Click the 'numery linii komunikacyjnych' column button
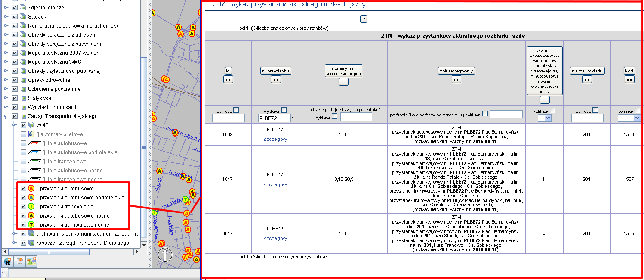Screen dimensions: 644x280 343,71
